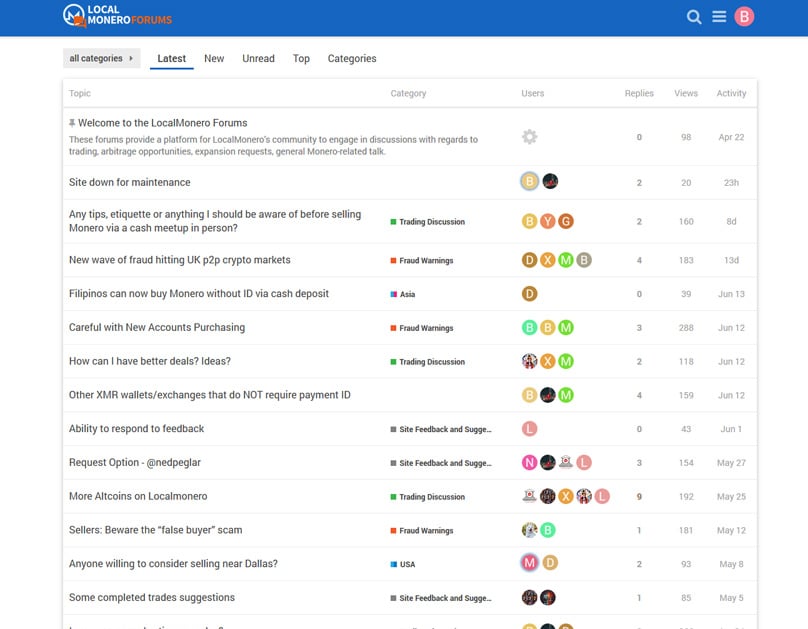This screenshot has width=808, height=629.
Task: Click dog photo avatar in false buyer scam row
Action: [529, 530]
